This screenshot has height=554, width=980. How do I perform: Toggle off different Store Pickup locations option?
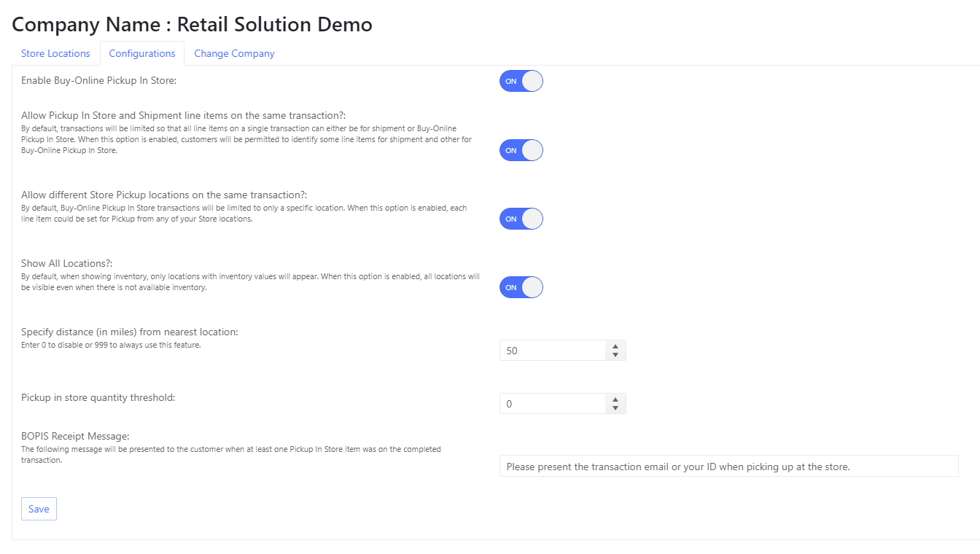[521, 219]
